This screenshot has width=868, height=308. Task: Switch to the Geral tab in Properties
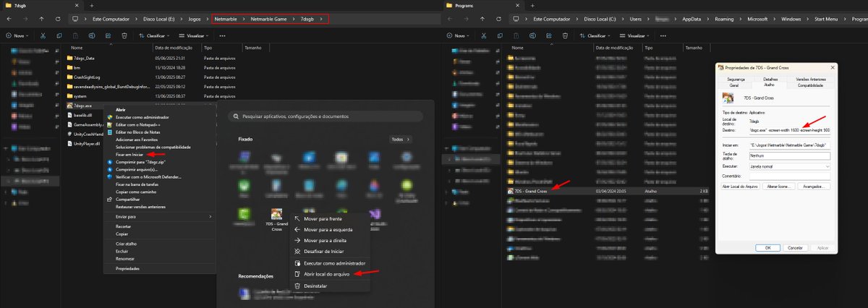733,85
